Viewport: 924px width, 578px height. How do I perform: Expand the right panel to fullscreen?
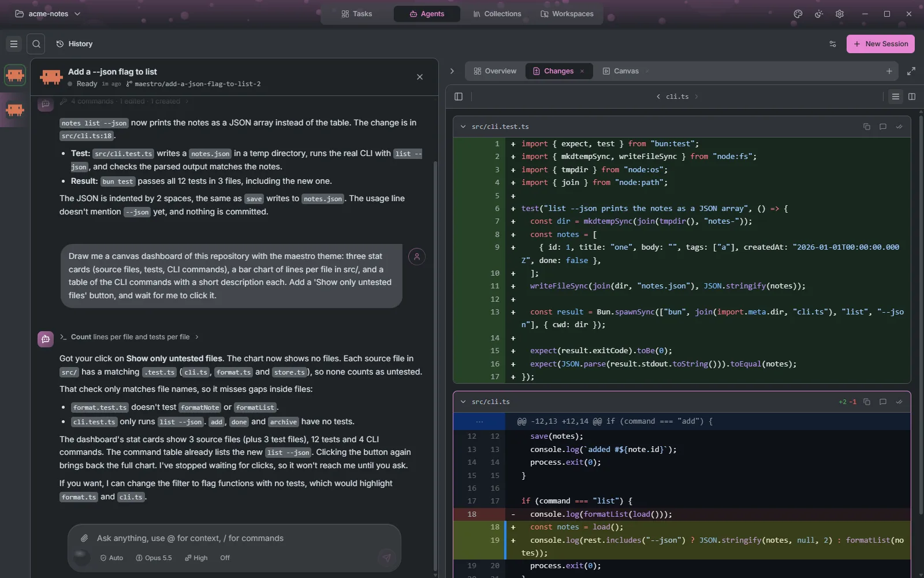click(x=911, y=71)
